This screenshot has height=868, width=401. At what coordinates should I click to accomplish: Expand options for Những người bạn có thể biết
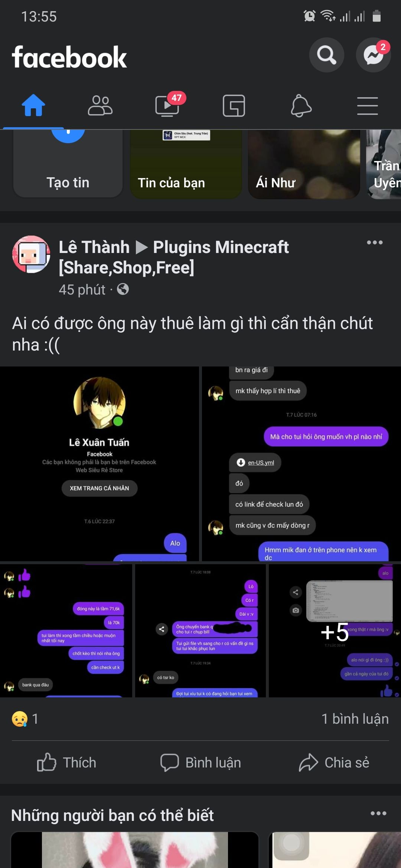pos(378,813)
